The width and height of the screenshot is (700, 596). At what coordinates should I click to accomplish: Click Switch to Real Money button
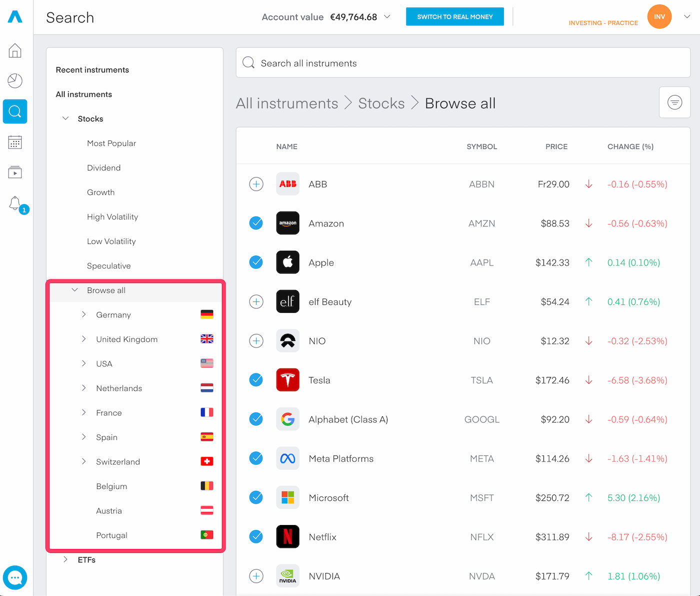[455, 16]
